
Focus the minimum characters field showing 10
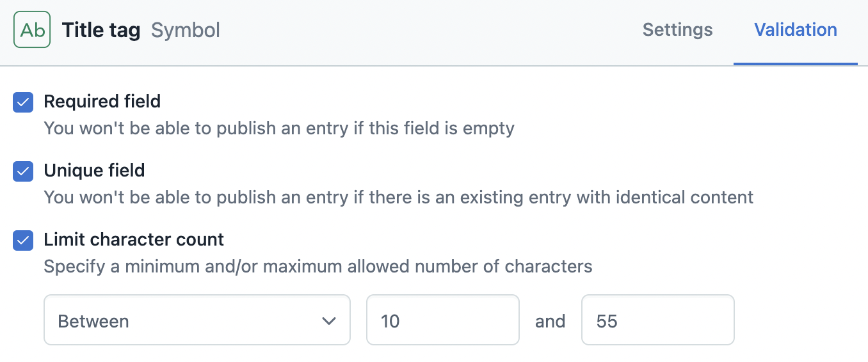[x=442, y=320]
